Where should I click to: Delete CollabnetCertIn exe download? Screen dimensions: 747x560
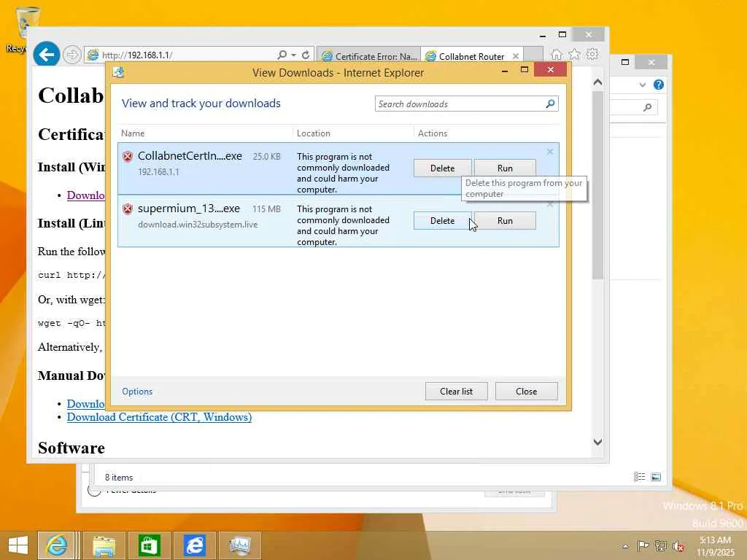click(x=442, y=168)
